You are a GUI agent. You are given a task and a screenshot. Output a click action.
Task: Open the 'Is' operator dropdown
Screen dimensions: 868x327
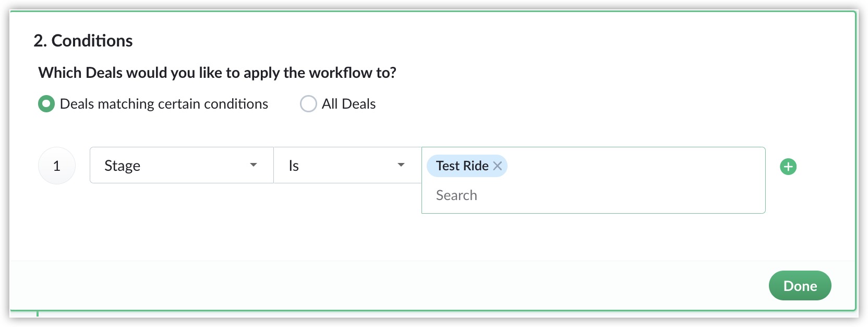click(x=347, y=165)
